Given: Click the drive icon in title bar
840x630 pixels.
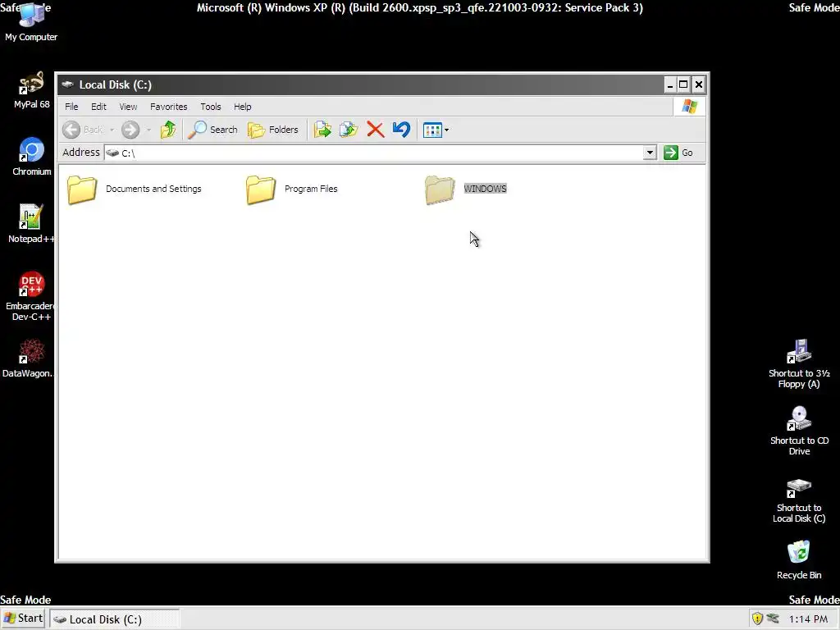Looking at the screenshot, I should [67, 84].
